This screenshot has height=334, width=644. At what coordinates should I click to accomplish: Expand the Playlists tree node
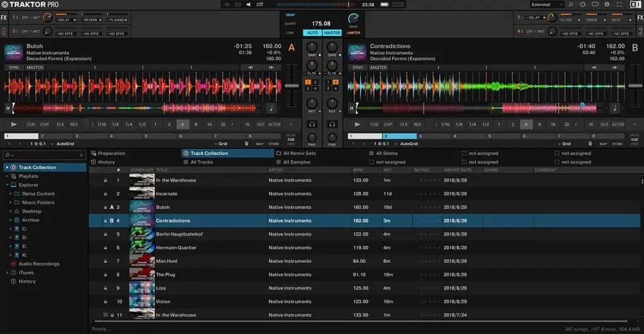coord(7,176)
